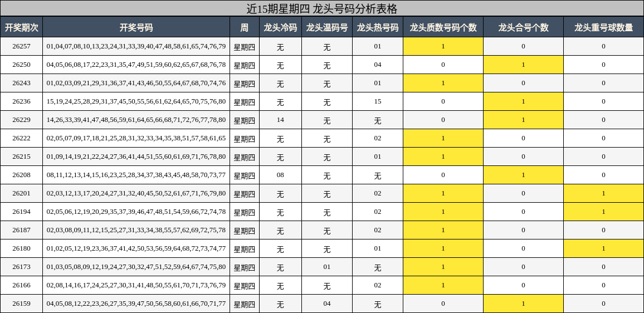The width and height of the screenshot is (644, 313).
Task: Select the 开奖号码 column header
Action: pos(136,27)
